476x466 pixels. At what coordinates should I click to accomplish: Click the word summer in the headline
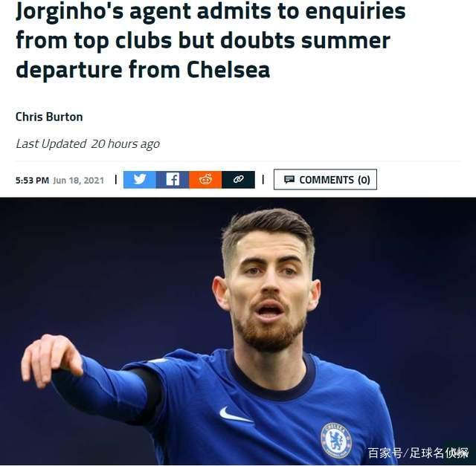pos(345,41)
